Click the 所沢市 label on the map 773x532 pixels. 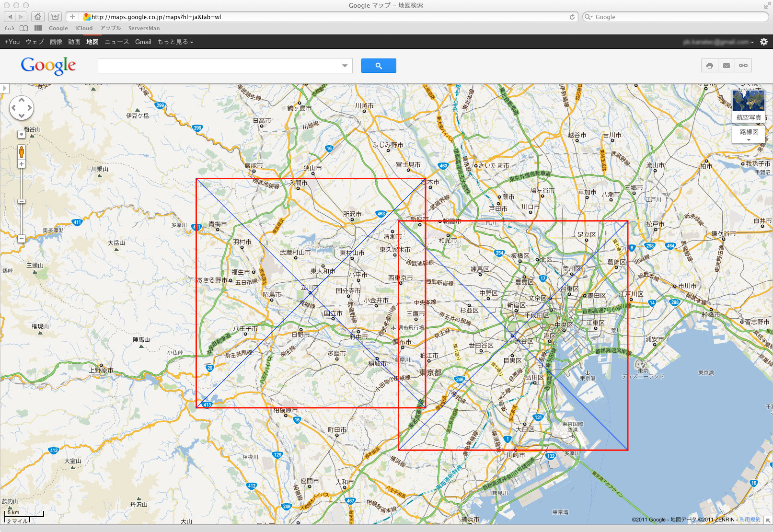[352, 214]
